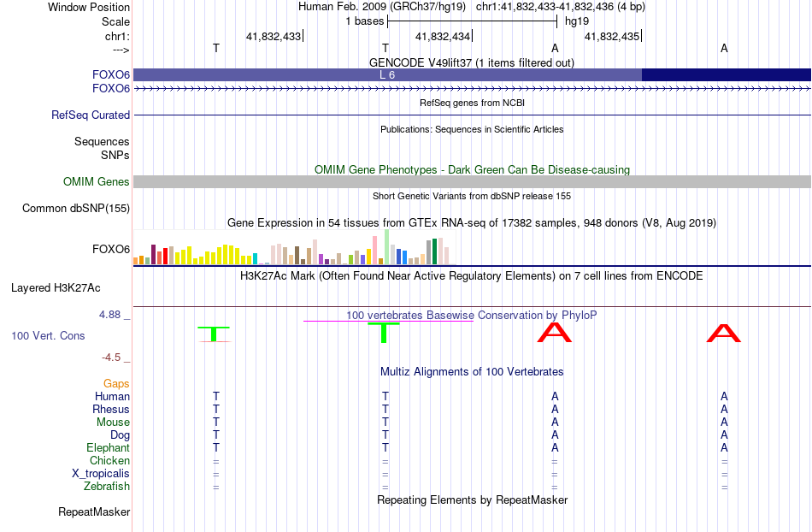
Task: Open 100 vertebrates Basewise Conservation by PhyloP title
Action: 471,315
